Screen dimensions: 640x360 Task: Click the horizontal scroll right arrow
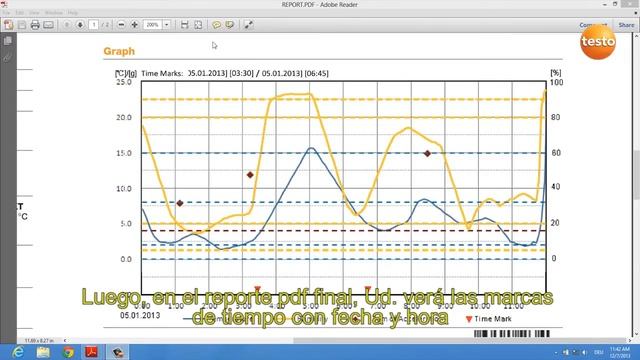pos(630,340)
